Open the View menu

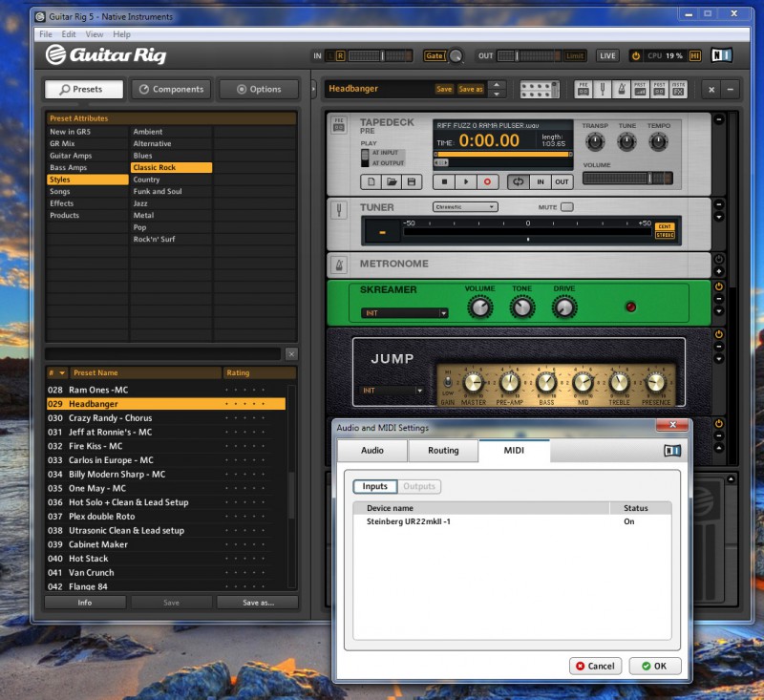pyautogui.click(x=94, y=34)
